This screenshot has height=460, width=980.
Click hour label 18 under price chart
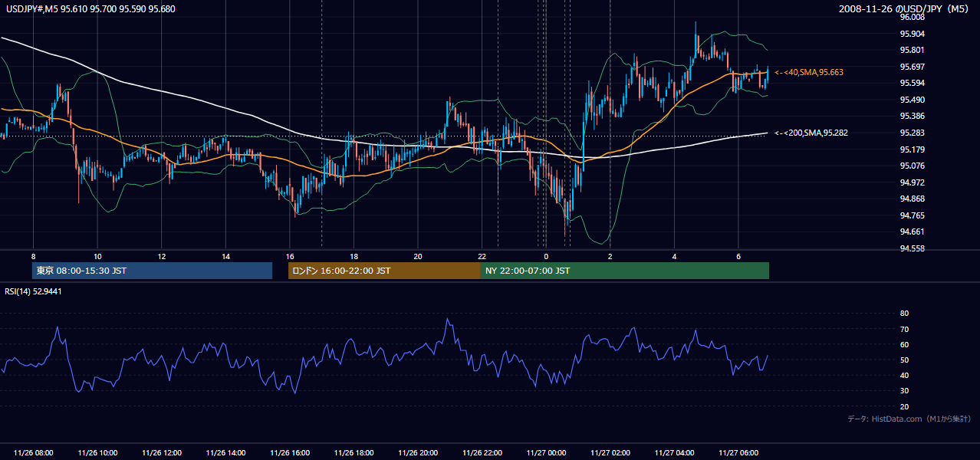click(x=354, y=256)
